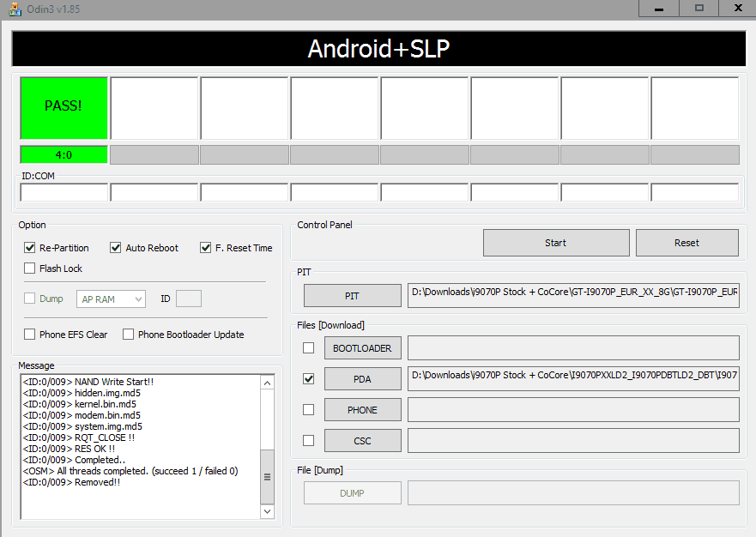Select 'system.img.md5' log line
This screenshot has height=537, width=756.
82,426
